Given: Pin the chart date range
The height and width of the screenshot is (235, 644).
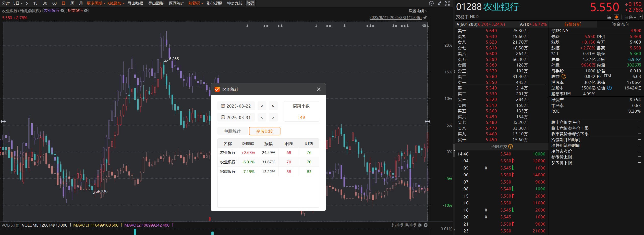Looking at the screenshot, I should pyautogui.click(x=425, y=18).
